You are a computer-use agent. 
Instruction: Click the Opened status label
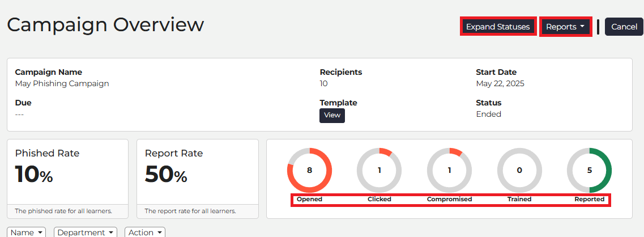click(x=309, y=199)
